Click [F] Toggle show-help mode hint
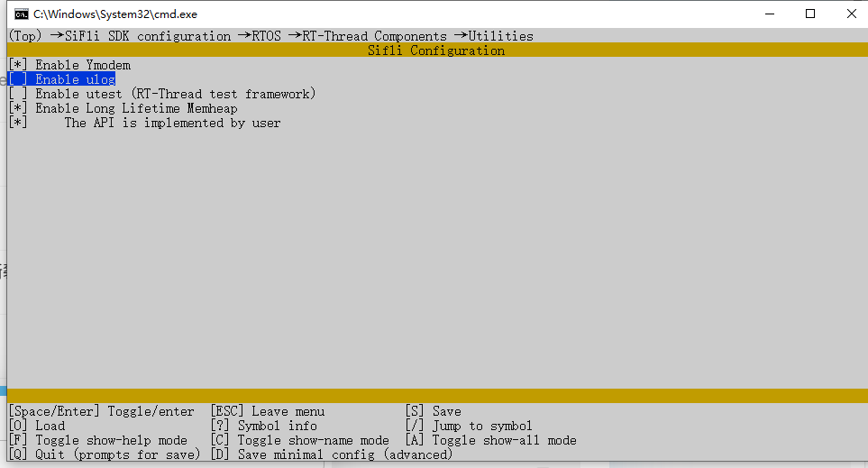Viewport: 868px width, 468px height. 97,440
